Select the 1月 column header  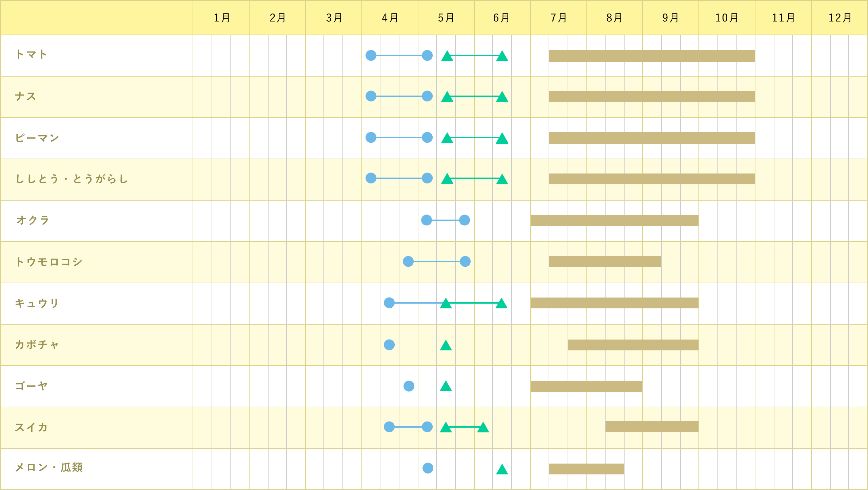[221, 18]
